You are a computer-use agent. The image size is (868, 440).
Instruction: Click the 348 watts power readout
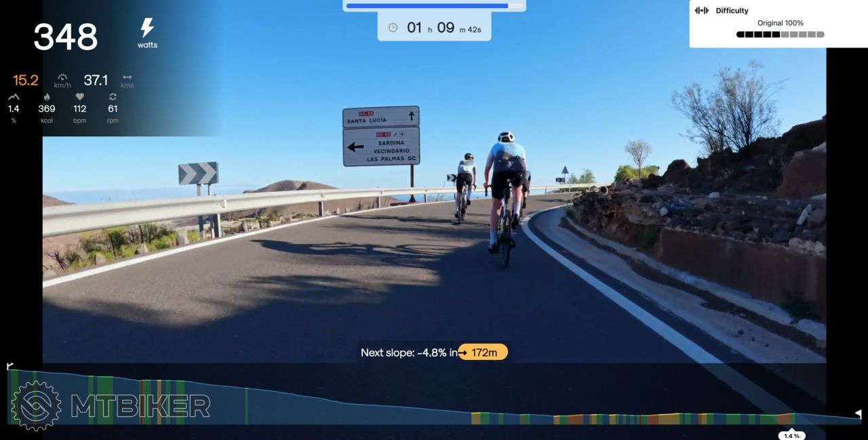pos(66,37)
